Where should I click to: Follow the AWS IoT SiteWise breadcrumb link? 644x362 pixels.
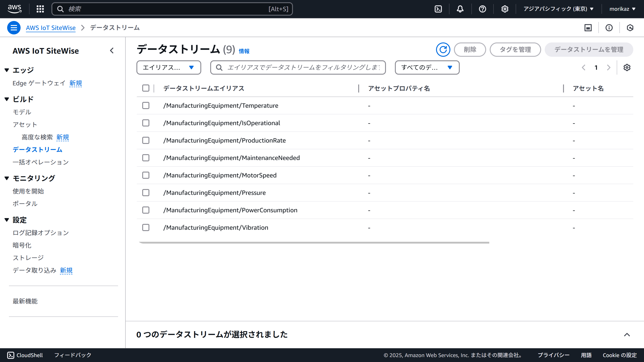tap(51, 28)
